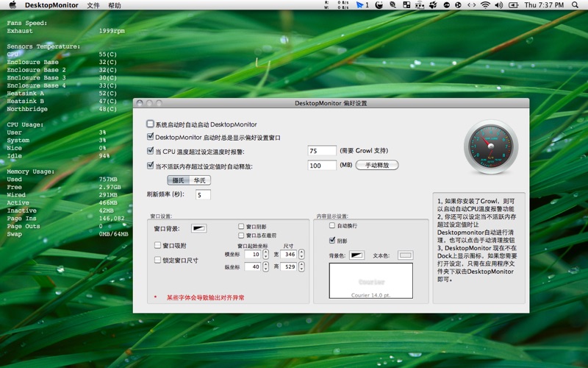Click the clock showing Thu 7:37 PM
The image size is (588, 368).
pyautogui.click(x=544, y=5)
